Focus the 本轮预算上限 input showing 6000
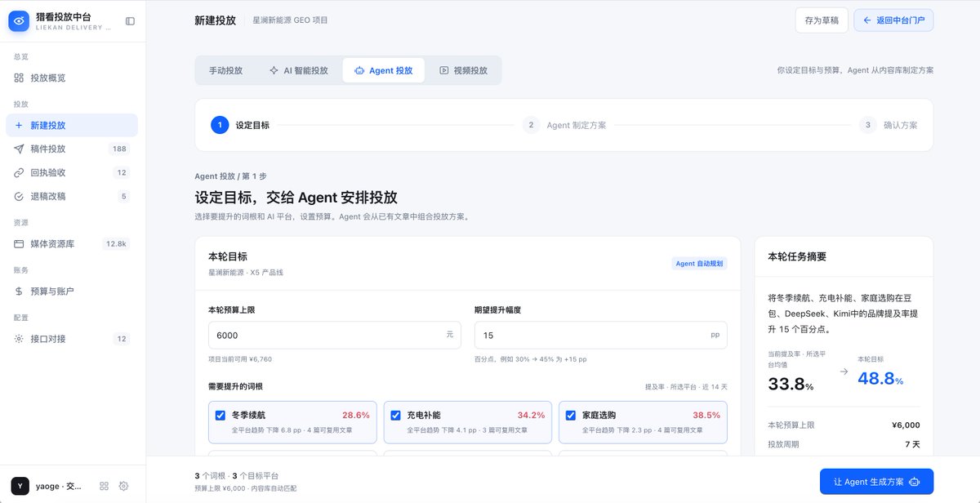This screenshot has height=503, width=980. point(335,335)
